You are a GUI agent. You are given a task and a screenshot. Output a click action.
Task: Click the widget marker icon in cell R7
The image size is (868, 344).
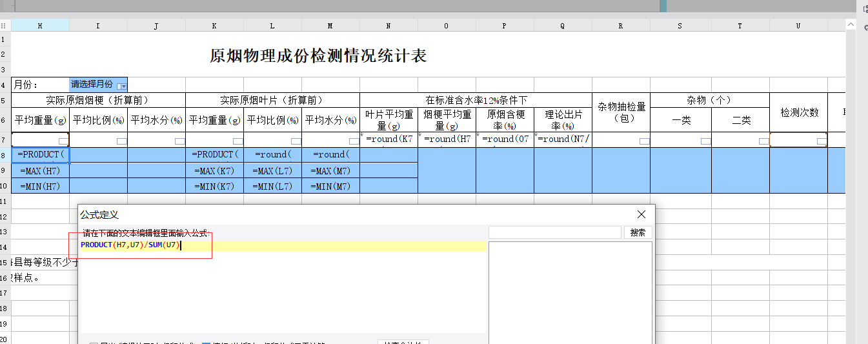click(x=644, y=141)
